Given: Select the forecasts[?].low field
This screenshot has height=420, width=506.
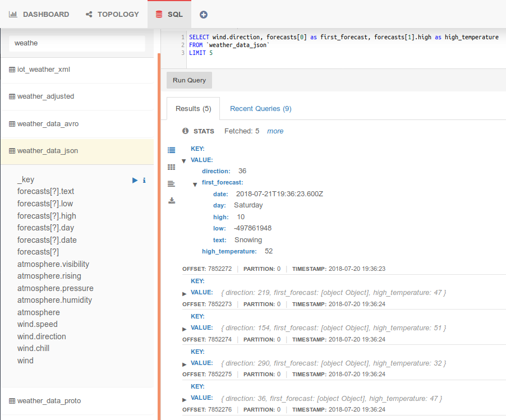Looking at the screenshot, I should pyautogui.click(x=45, y=204).
